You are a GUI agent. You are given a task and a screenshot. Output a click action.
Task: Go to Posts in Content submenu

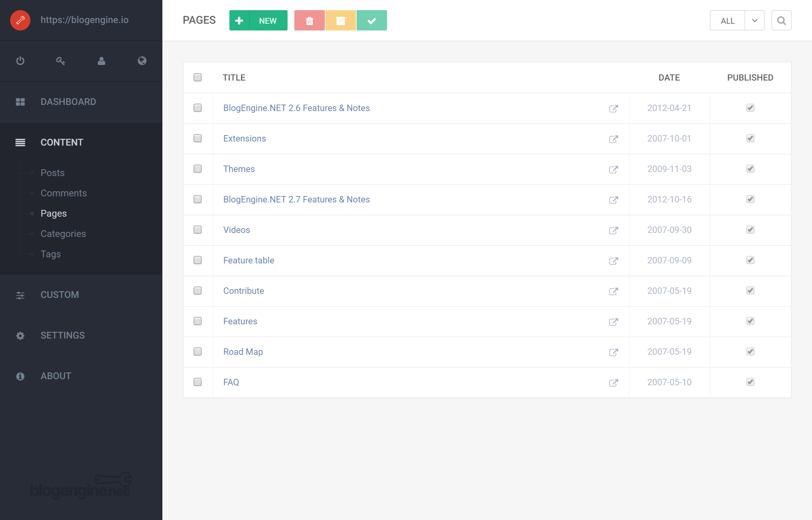tap(52, 173)
